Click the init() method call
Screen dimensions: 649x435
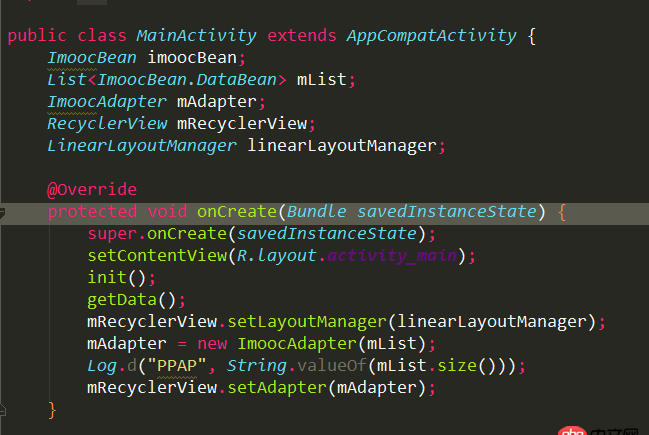pos(116,278)
